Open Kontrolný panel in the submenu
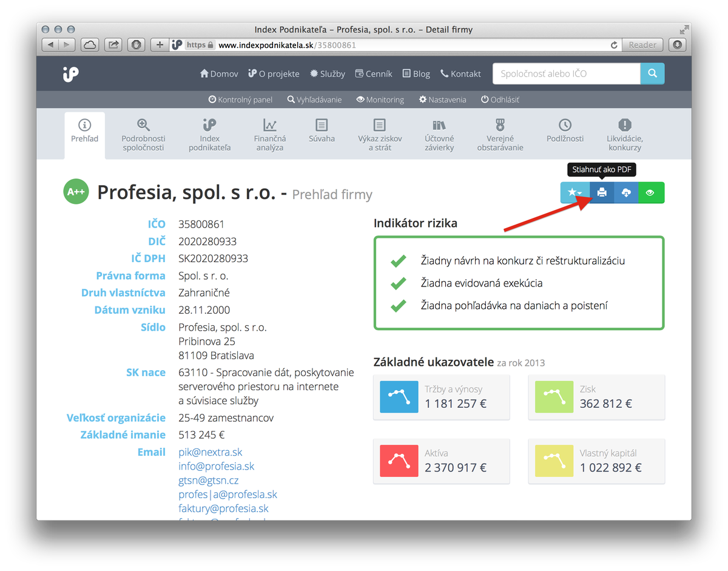728x571 pixels. click(x=240, y=100)
